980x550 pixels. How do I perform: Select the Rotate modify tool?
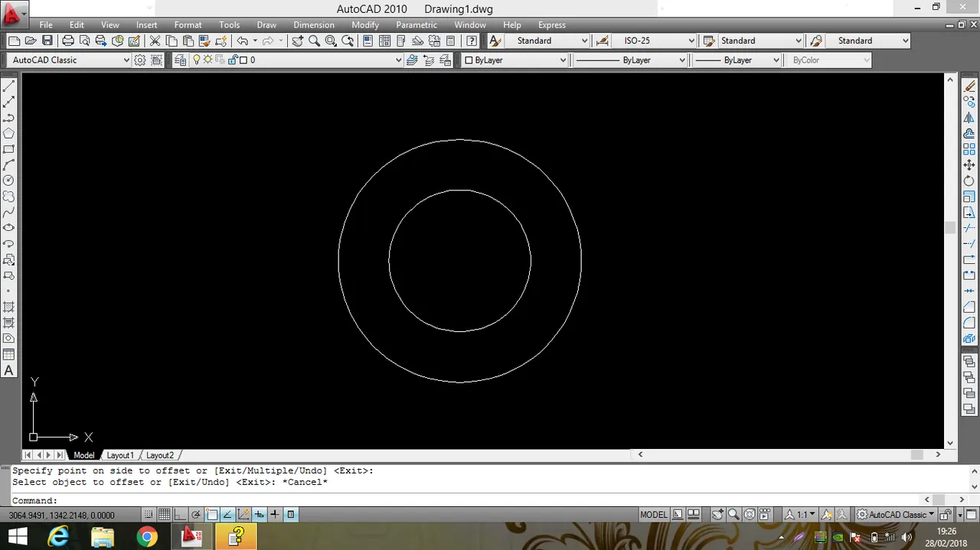[969, 181]
